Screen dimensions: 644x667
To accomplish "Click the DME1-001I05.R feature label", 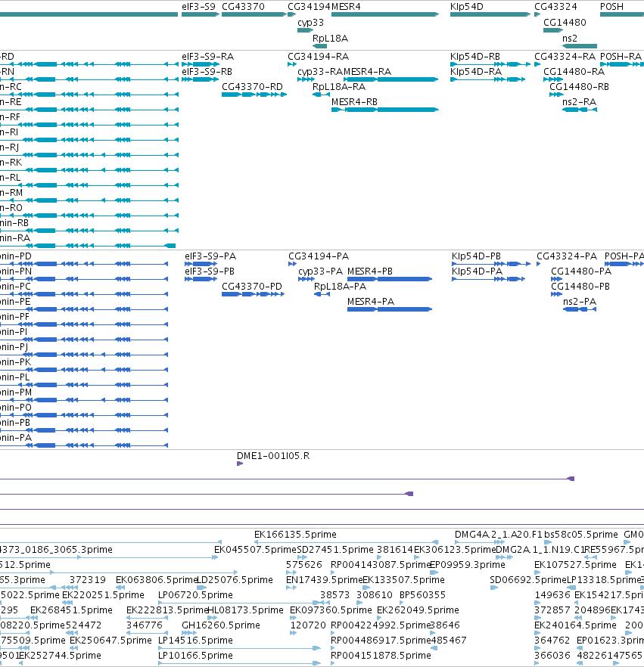I will (x=273, y=456).
